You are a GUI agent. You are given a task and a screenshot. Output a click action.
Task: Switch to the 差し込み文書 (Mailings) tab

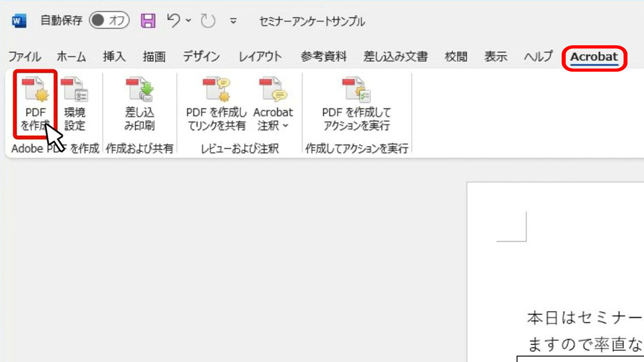tap(396, 57)
